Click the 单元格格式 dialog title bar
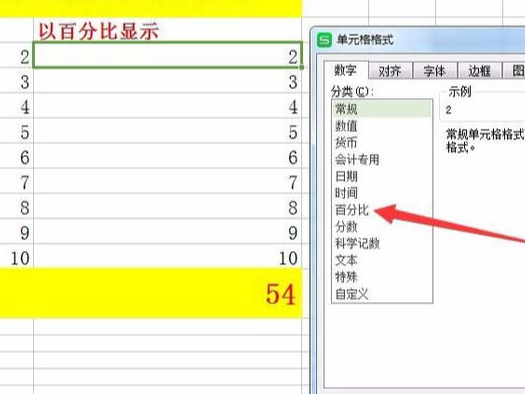Screen dimensions: 525x394 (419, 40)
